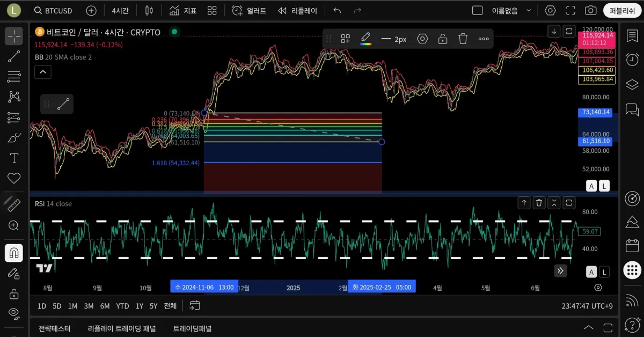Delete the selected drawing with trash icon
The width and height of the screenshot is (644, 337).
(463, 39)
